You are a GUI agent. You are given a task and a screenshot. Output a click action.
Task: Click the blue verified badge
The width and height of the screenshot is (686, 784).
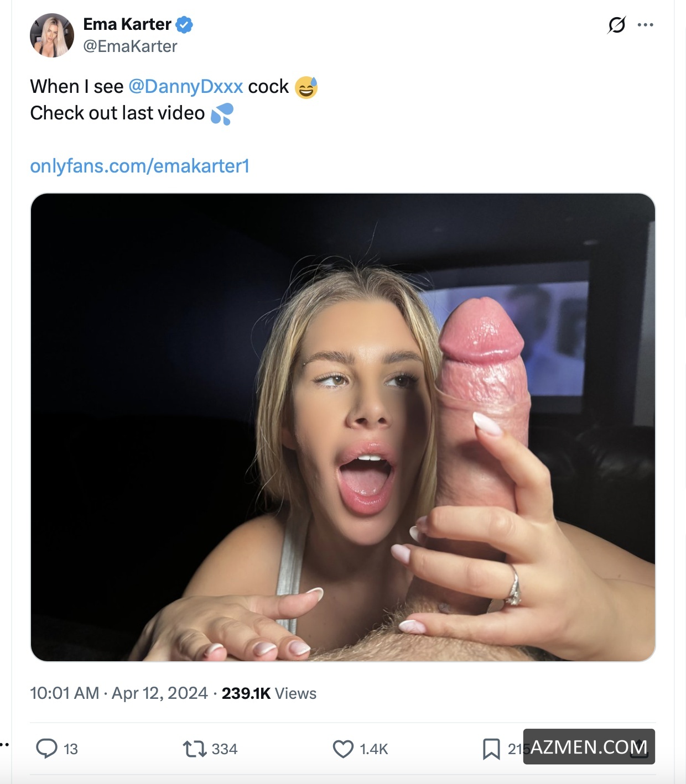coord(184,24)
